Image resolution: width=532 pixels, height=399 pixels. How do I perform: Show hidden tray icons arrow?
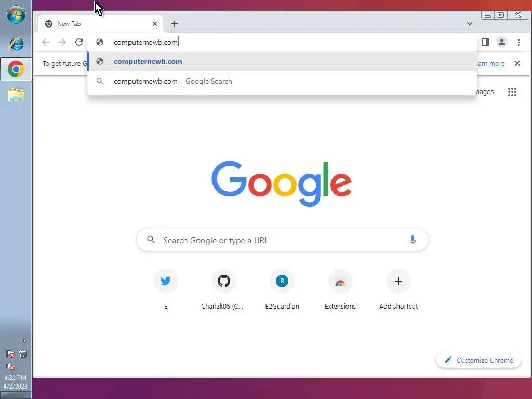pyautogui.click(x=24, y=341)
